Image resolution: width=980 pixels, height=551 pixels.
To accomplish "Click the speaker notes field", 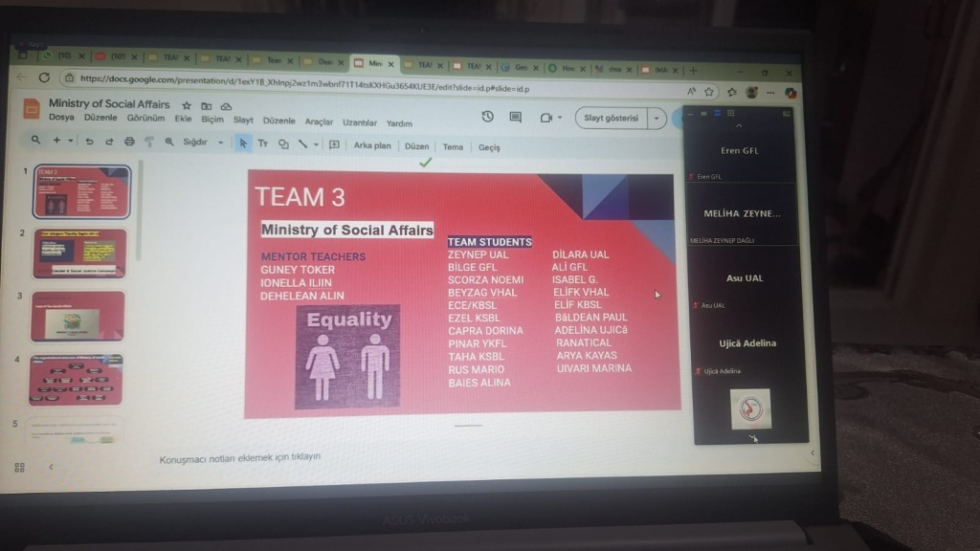I will pos(240,458).
